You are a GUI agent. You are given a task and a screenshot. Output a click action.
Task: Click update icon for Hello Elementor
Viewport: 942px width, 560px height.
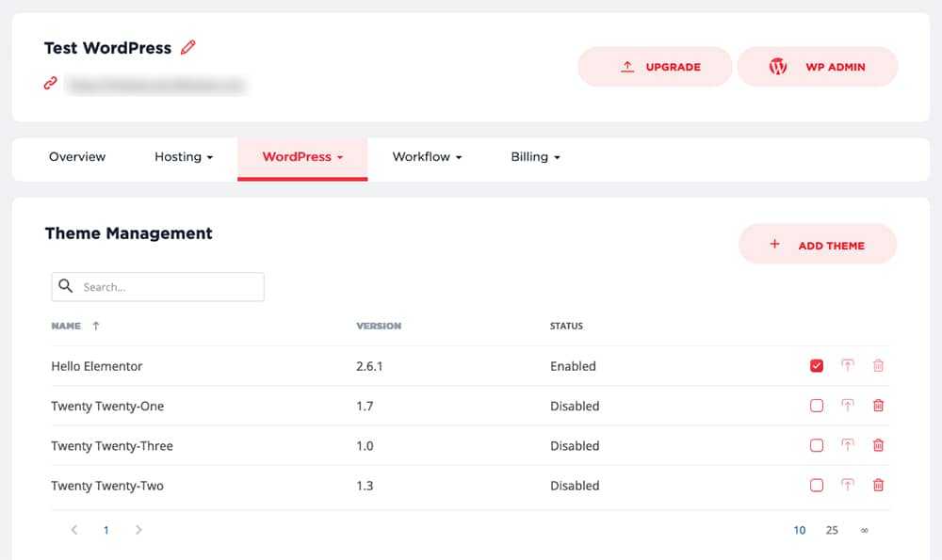(x=848, y=365)
